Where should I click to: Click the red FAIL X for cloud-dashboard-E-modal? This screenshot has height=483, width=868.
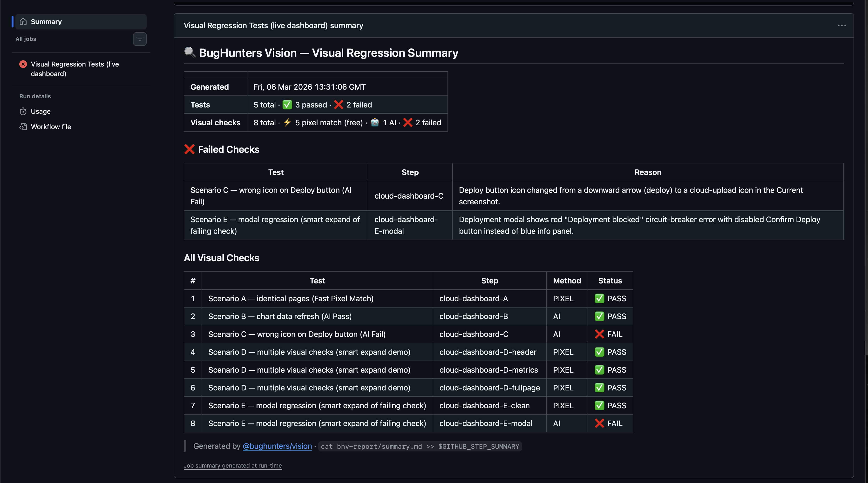pyautogui.click(x=599, y=423)
